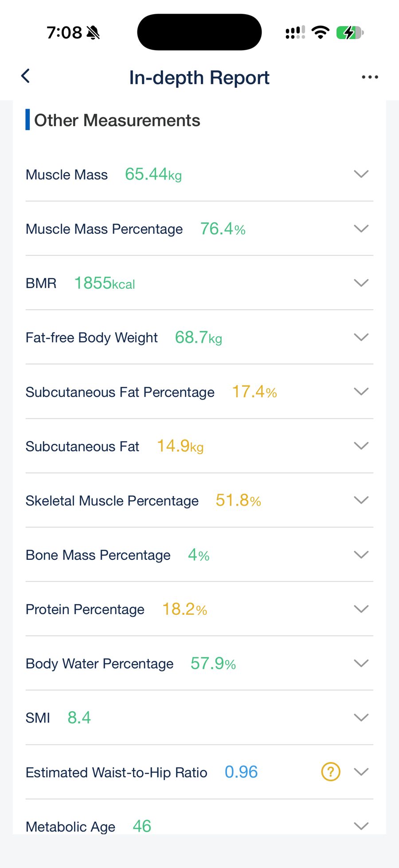
Task: Open the SMI 8.4 measurement row
Action: (199, 718)
